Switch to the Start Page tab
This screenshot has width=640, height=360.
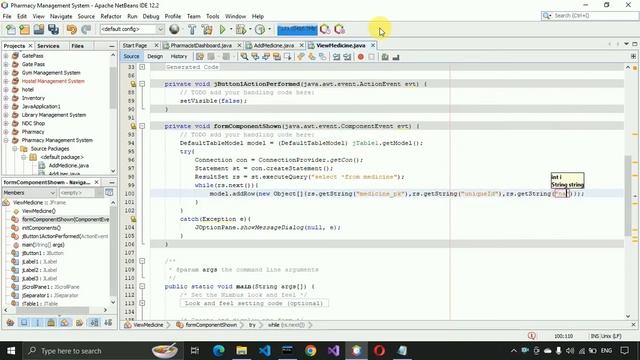pos(135,45)
